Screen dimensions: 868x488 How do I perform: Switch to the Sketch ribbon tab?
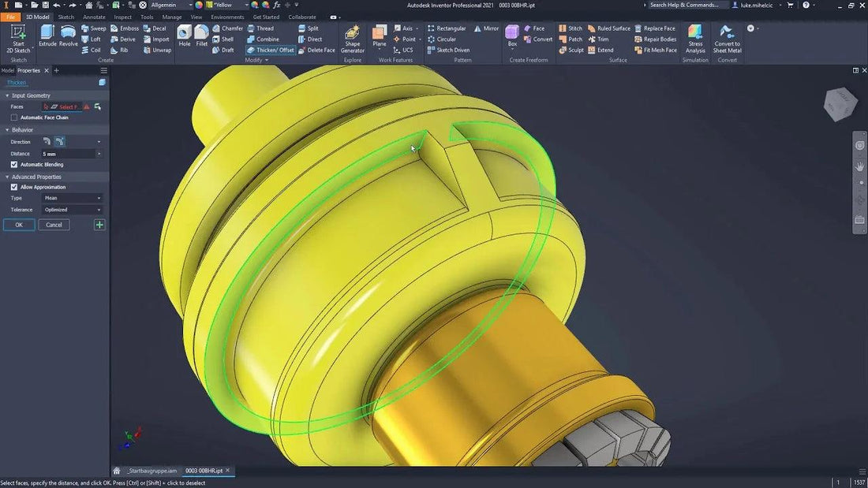[66, 16]
